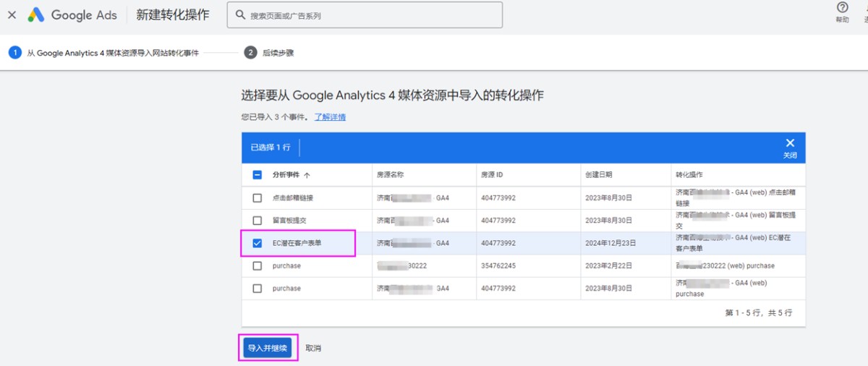The image size is (868, 366).
Task: Check the 点击邮箱链接 event checkbox
Action: click(258, 198)
